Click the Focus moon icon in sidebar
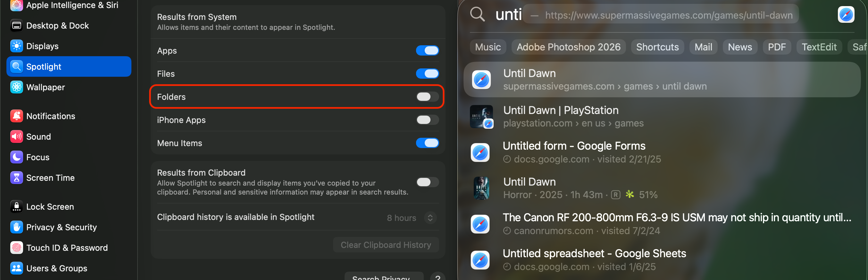The height and width of the screenshot is (280, 868). 17,157
